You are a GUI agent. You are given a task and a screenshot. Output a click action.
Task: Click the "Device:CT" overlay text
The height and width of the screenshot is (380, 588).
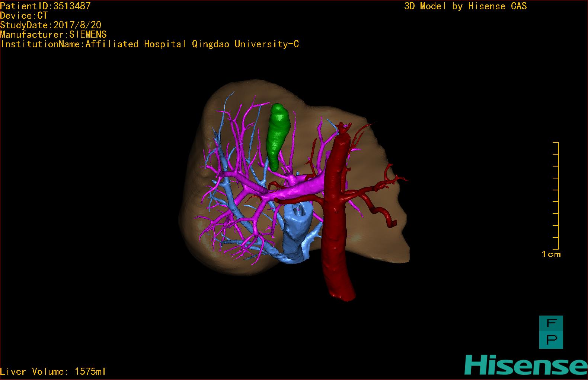pyautogui.click(x=24, y=16)
